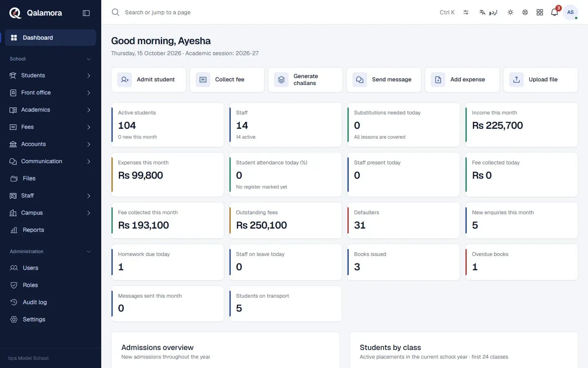
Task: Open the Active students card
Action: [x=168, y=125]
